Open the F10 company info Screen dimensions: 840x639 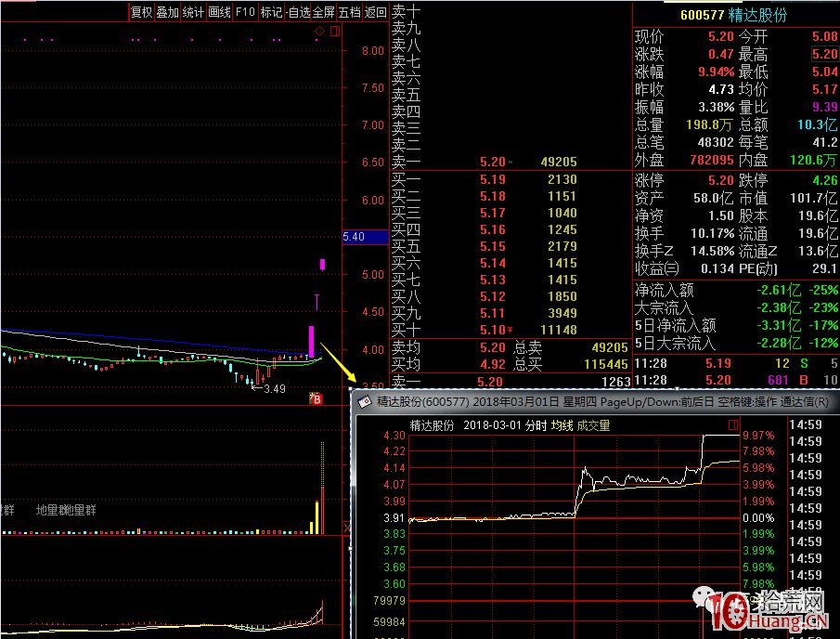point(245,12)
